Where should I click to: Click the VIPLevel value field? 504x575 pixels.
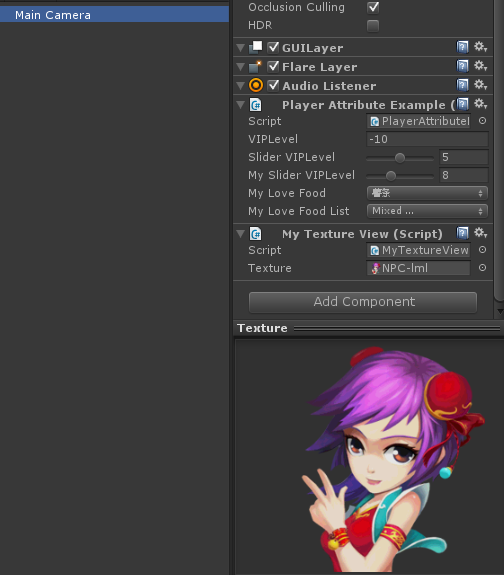(427, 139)
